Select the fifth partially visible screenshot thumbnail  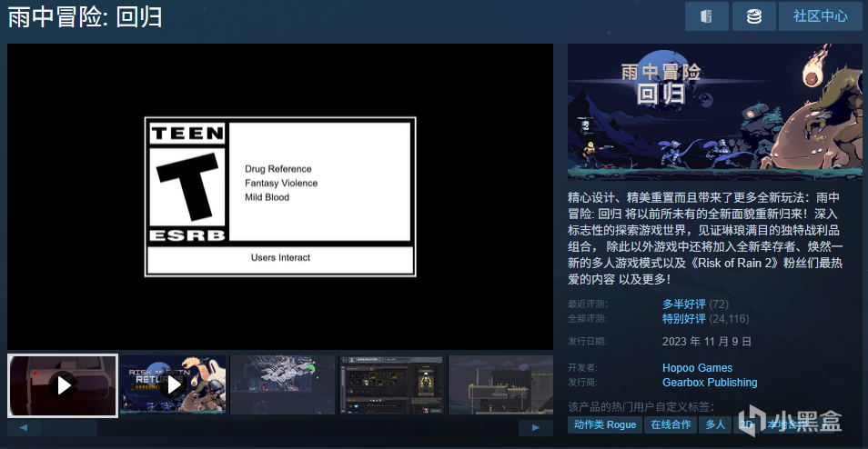coord(500,384)
